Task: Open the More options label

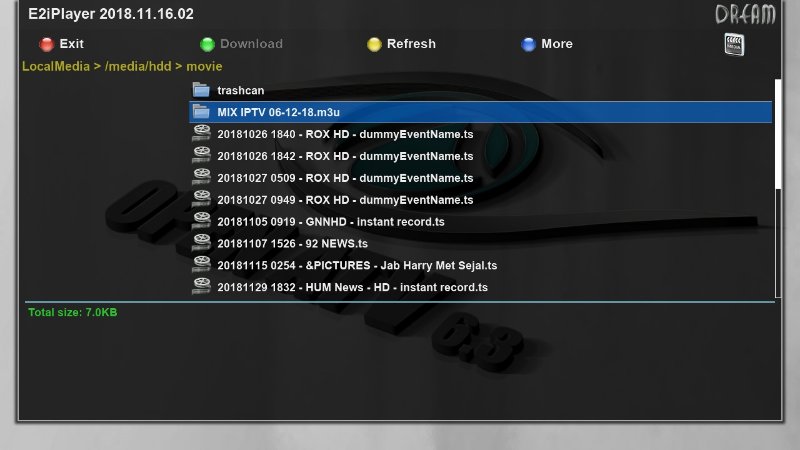Action: point(557,44)
